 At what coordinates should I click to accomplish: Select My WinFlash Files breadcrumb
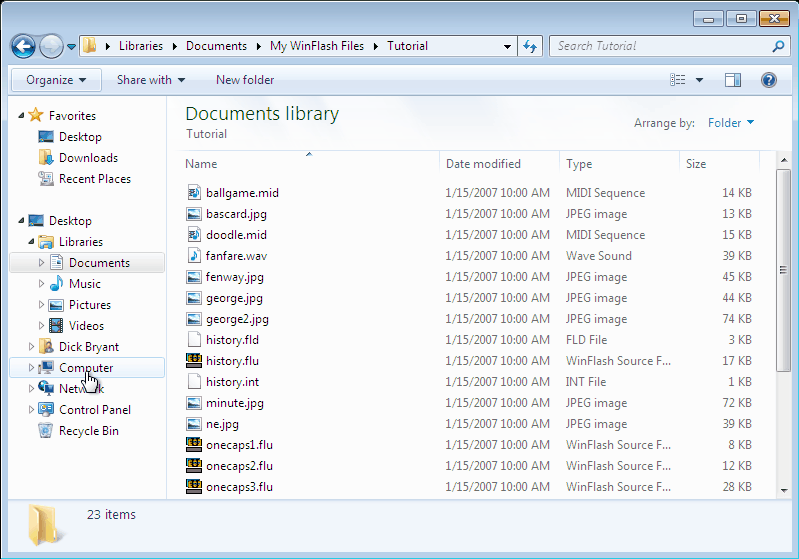pos(317,46)
